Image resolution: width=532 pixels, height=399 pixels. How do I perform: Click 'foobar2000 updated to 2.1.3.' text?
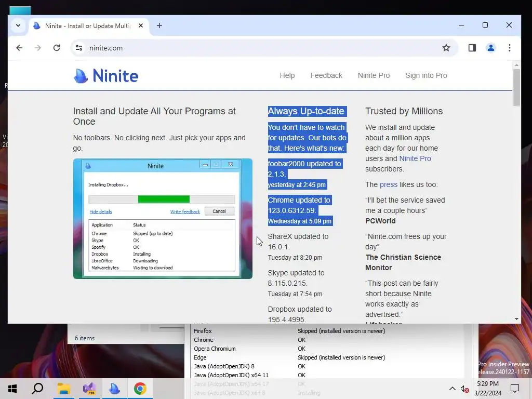pos(304,169)
